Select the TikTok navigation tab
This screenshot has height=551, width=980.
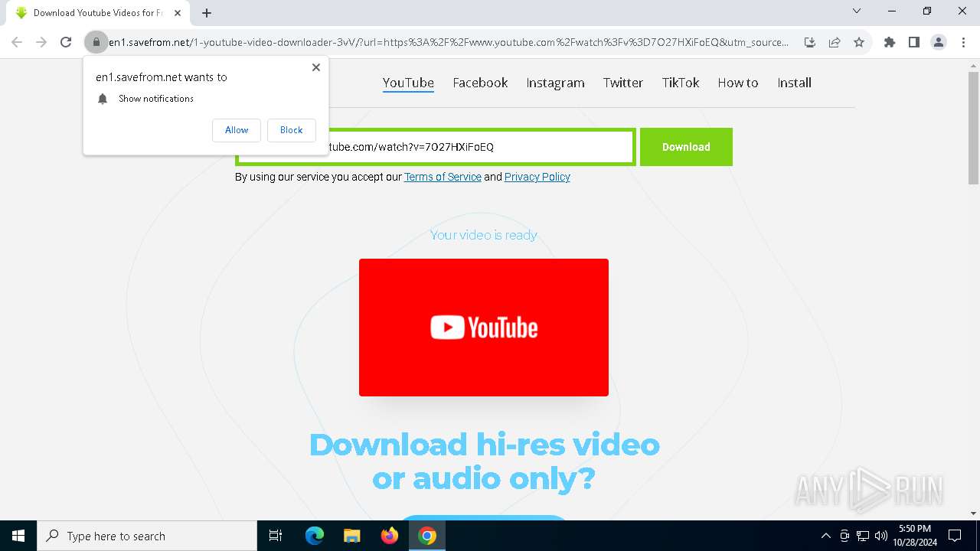click(681, 83)
